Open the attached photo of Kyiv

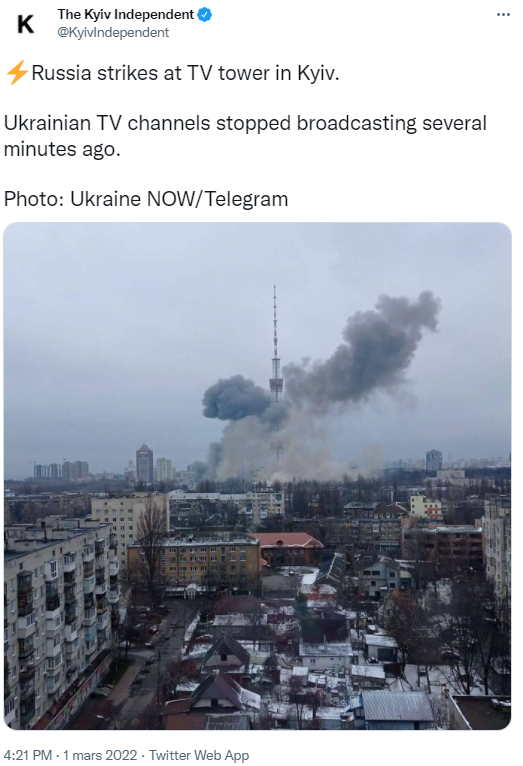(257, 476)
